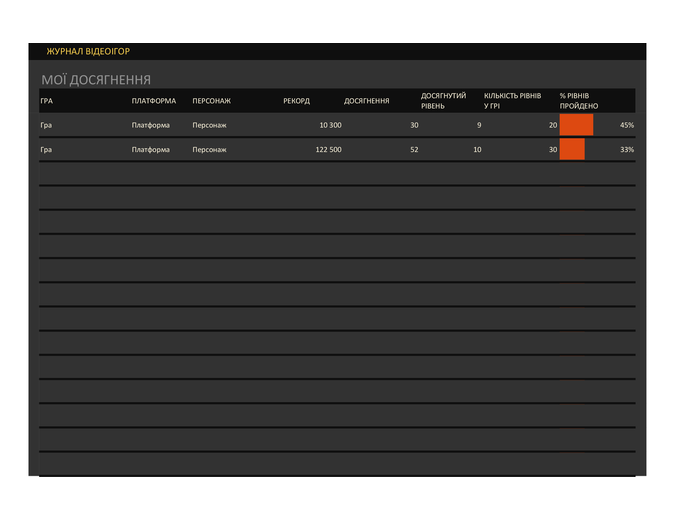
Task: Select the ДОСЯГНУТИЙ РІВЕНЬ column header
Action: click(x=443, y=101)
